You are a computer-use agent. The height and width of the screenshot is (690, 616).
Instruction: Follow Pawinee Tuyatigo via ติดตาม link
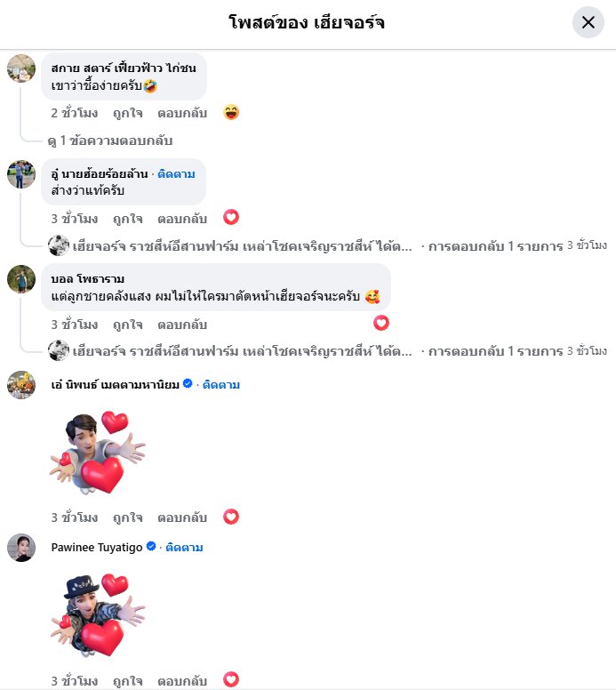[x=184, y=548]
